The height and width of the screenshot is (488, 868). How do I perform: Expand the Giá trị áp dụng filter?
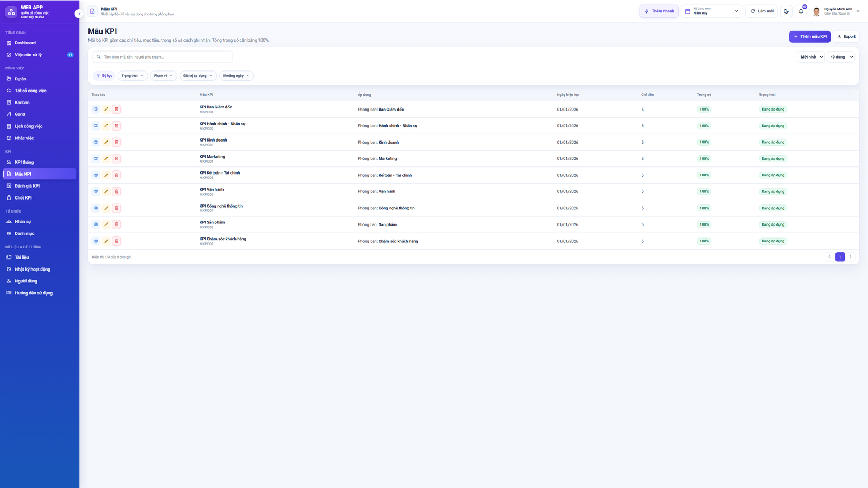pyautogui.click(x=198, y=76)
